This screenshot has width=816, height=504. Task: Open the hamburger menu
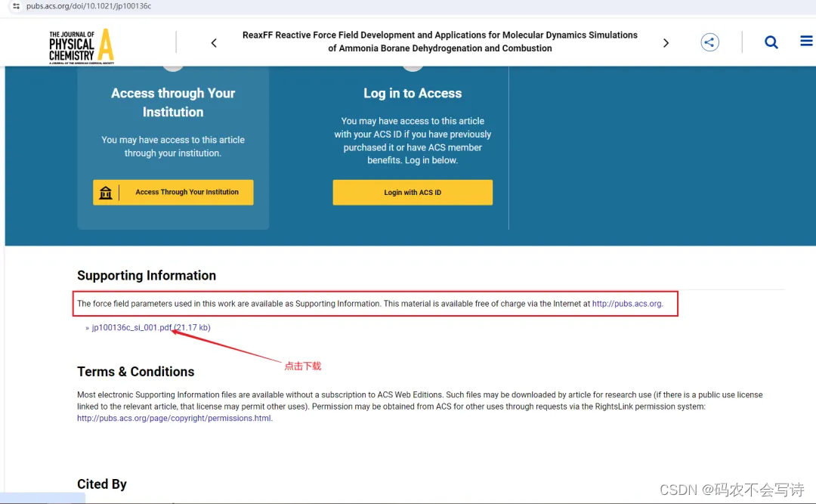click(806, 41)
